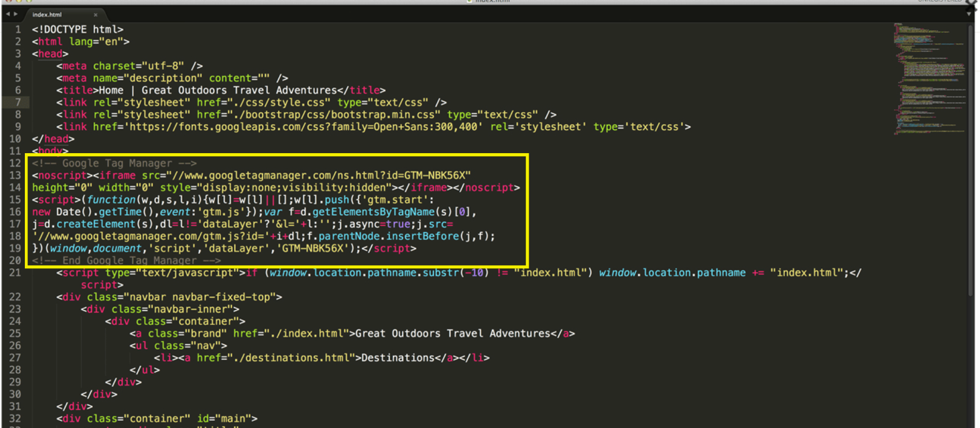Select the index.html tab
This screenshot has width=980, height=428.
(47, 15)
